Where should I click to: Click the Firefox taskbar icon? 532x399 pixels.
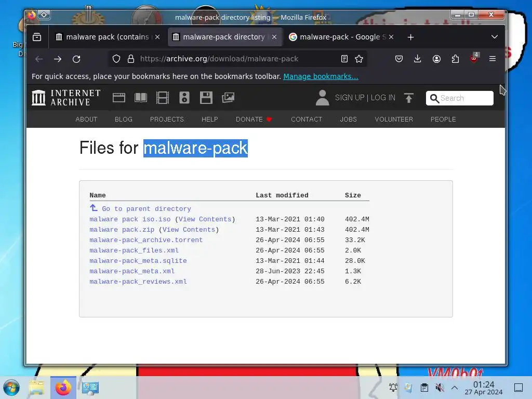pos(63,388)
